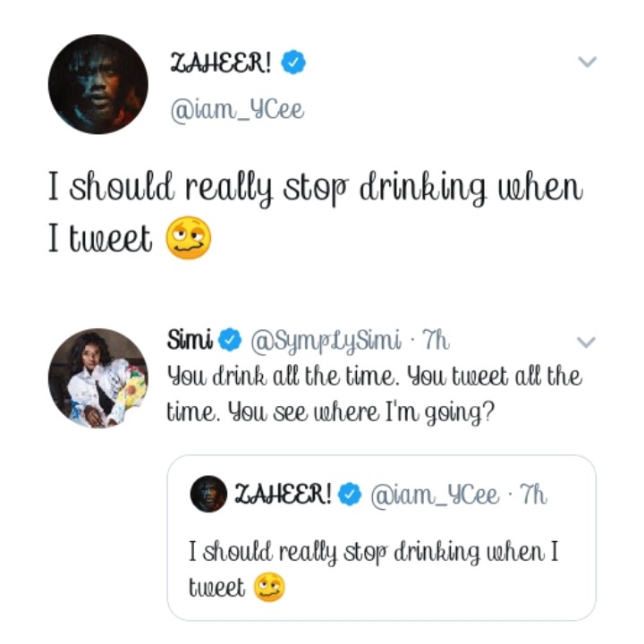The height and width of the screenshot is (644, 644).
Task: Click ZAHEER!'s large profile avatar
Action: 97,87
